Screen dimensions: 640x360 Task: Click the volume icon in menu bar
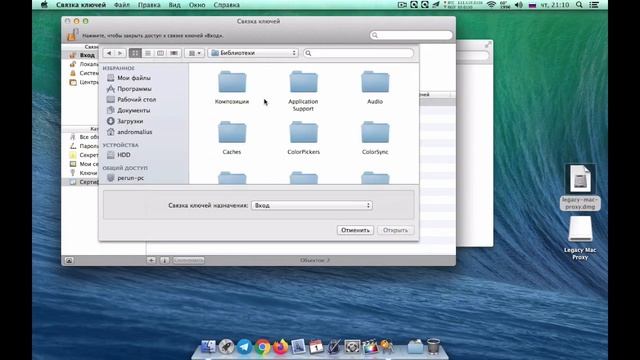519,5
